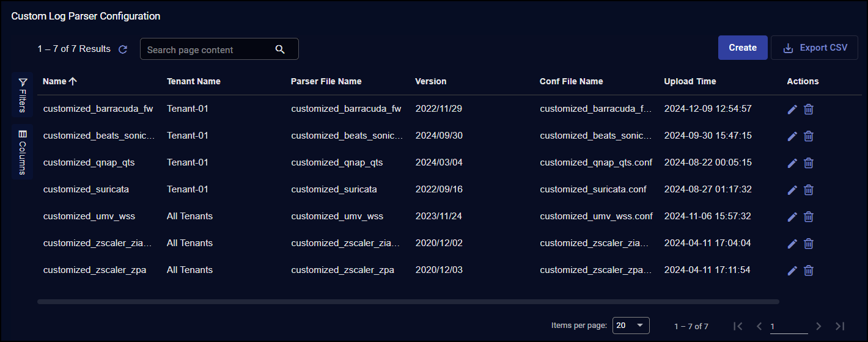Click the search magnifier icon
Screen dimensions: 868x342
(x=280, y=49)
